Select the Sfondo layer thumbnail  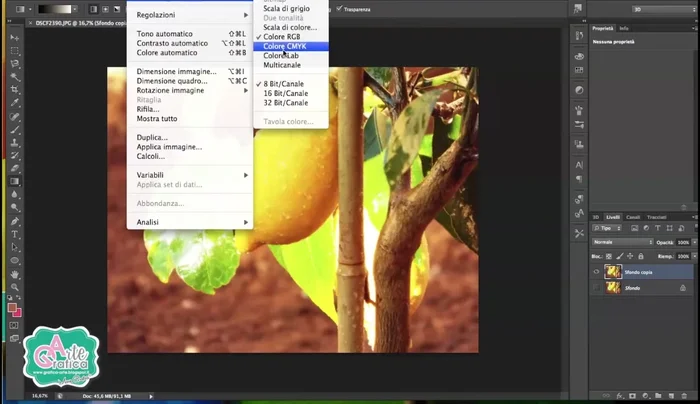612,288
